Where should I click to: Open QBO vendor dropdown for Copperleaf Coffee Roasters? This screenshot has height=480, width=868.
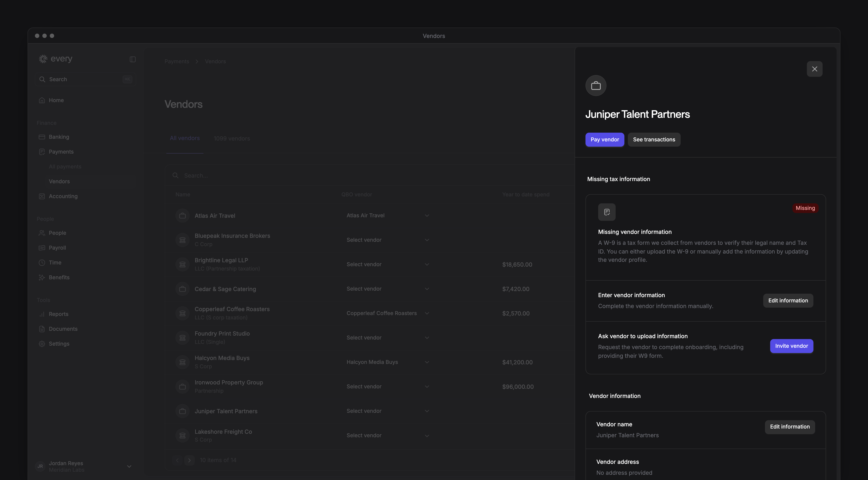387,313
